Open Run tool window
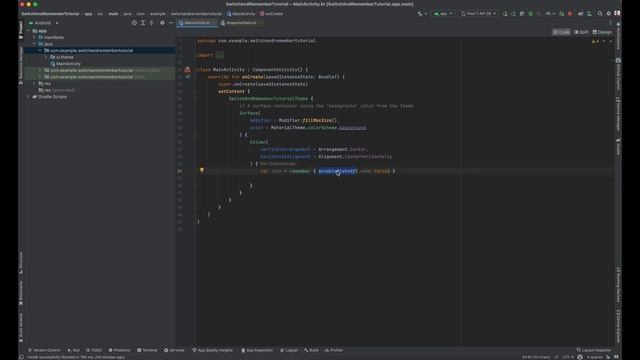This screenshot has width=640, height=360. pos(74,350)
